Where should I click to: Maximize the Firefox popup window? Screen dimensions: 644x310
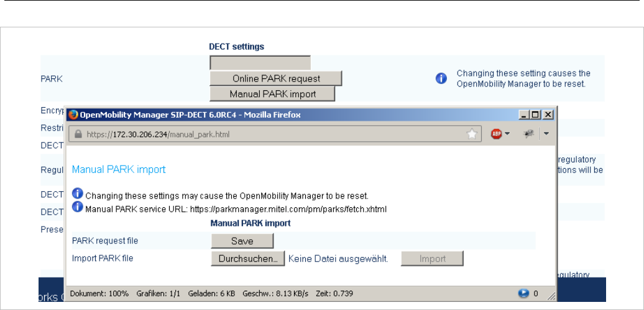(x=535, y=115)
